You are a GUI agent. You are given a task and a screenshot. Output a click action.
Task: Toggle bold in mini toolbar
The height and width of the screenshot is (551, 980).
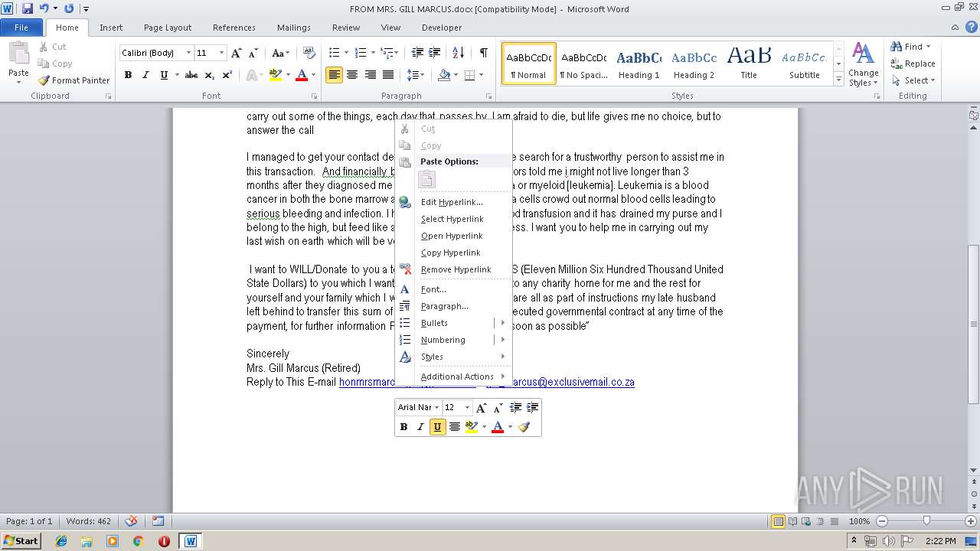point(403,427)
